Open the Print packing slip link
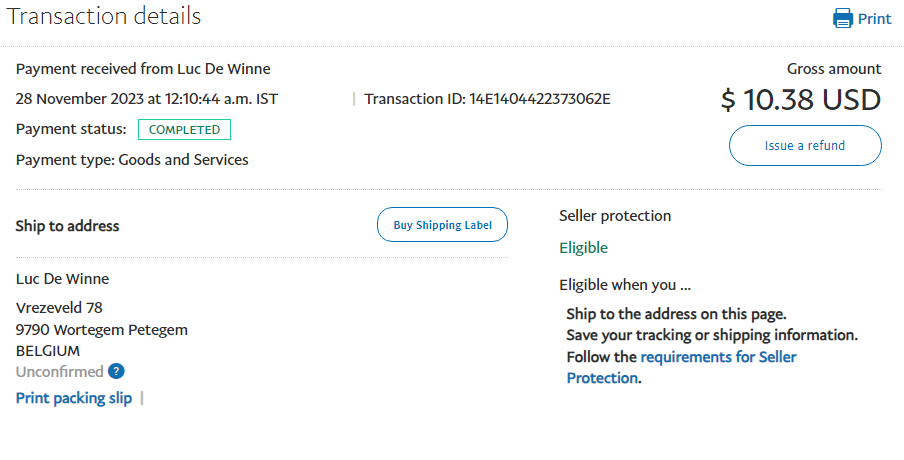 pos(74,398)
